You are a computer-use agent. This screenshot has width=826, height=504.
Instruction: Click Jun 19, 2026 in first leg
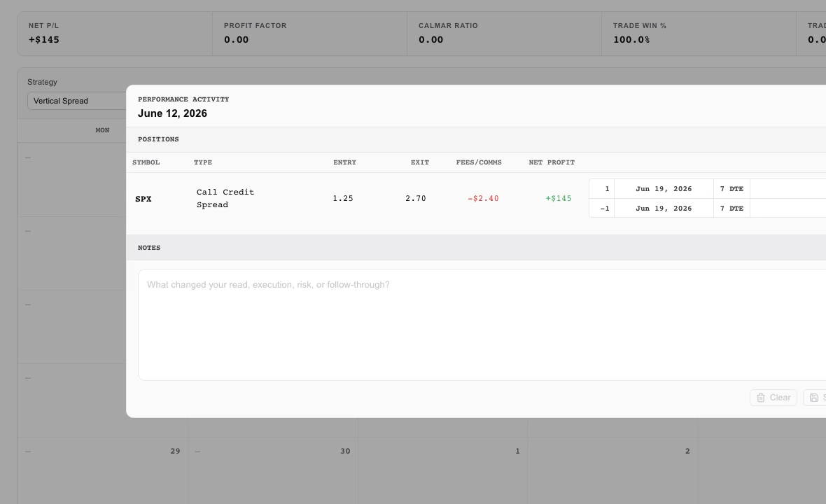664,188
